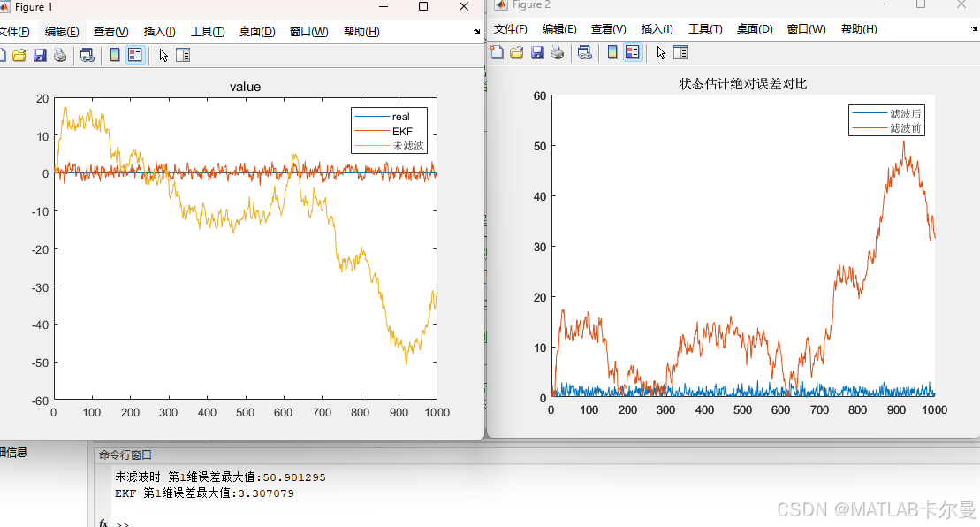Viewport: 980px width, 527px height.
Task: Select the '滤波后' legend entry in Figure 2
Action: pos(886,113)
